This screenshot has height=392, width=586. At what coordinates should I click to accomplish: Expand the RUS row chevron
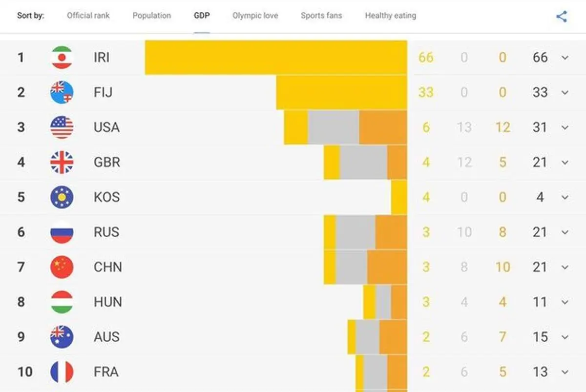click(565, 232)
